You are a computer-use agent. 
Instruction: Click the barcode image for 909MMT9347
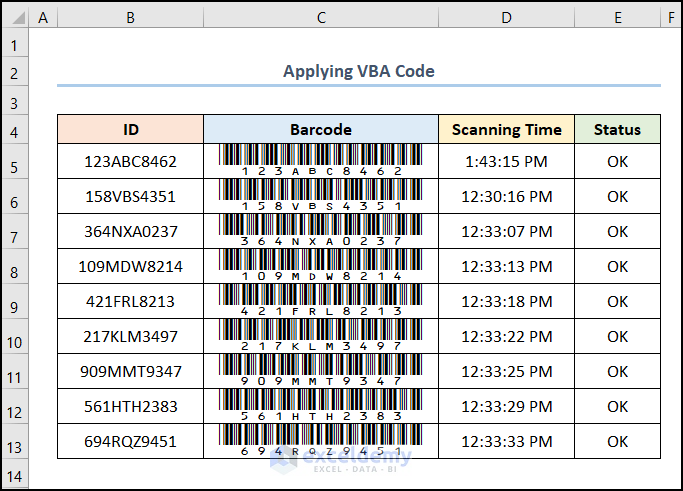pyautogui.click(x=320, y=371)
